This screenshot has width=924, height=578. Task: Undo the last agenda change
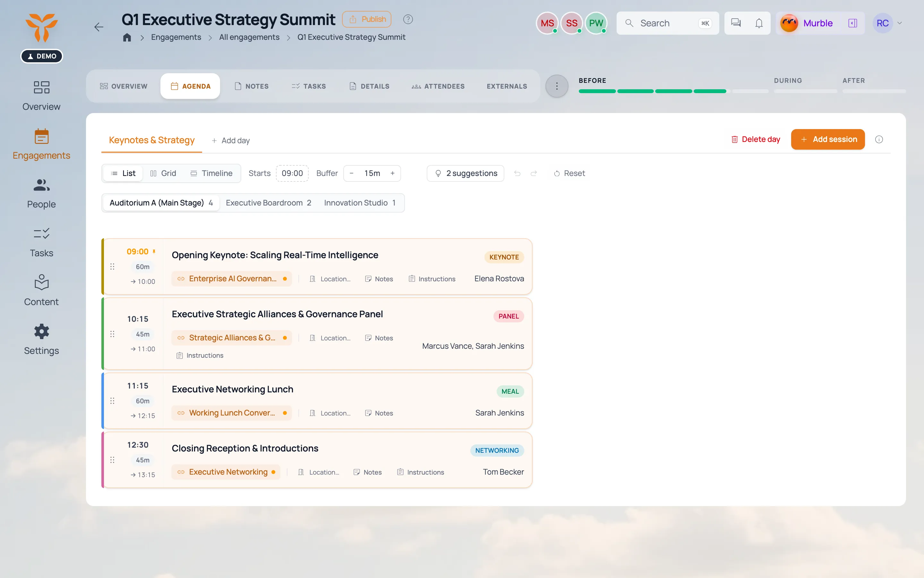[x=518, y=173]
